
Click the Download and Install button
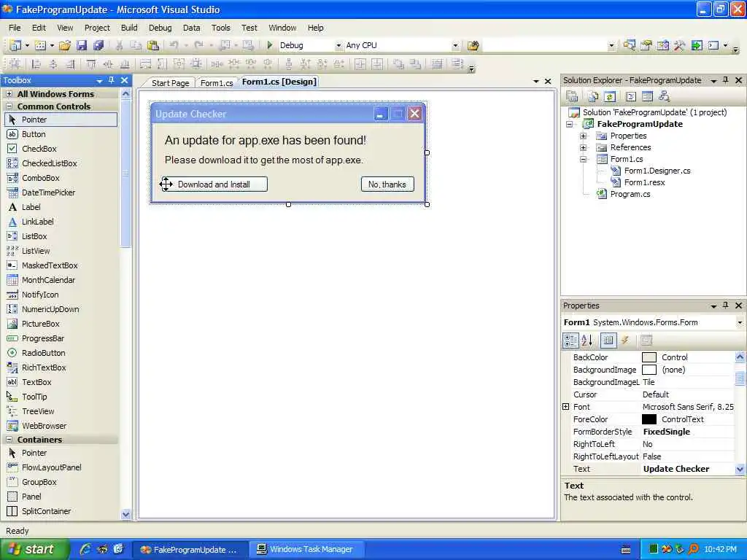click(214, 184)
